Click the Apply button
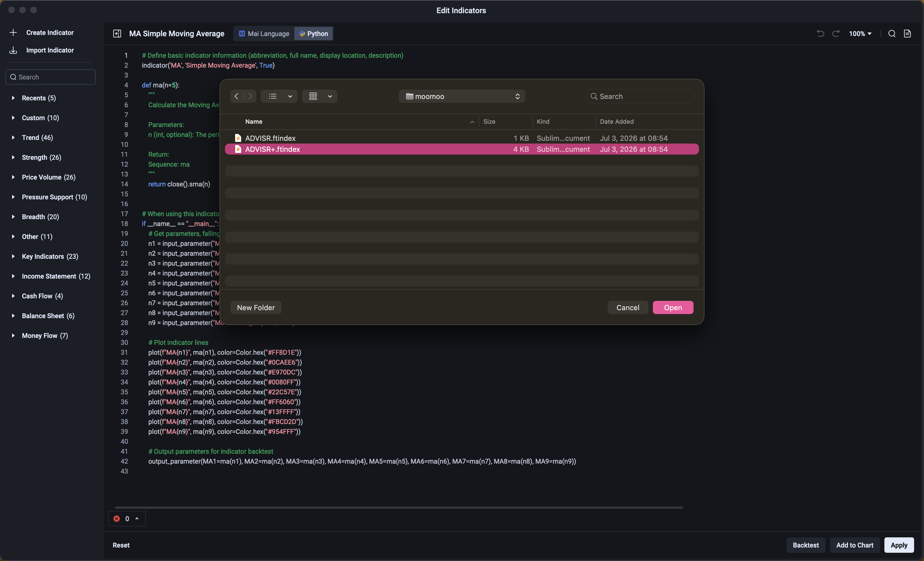 (x=899, y=545)
